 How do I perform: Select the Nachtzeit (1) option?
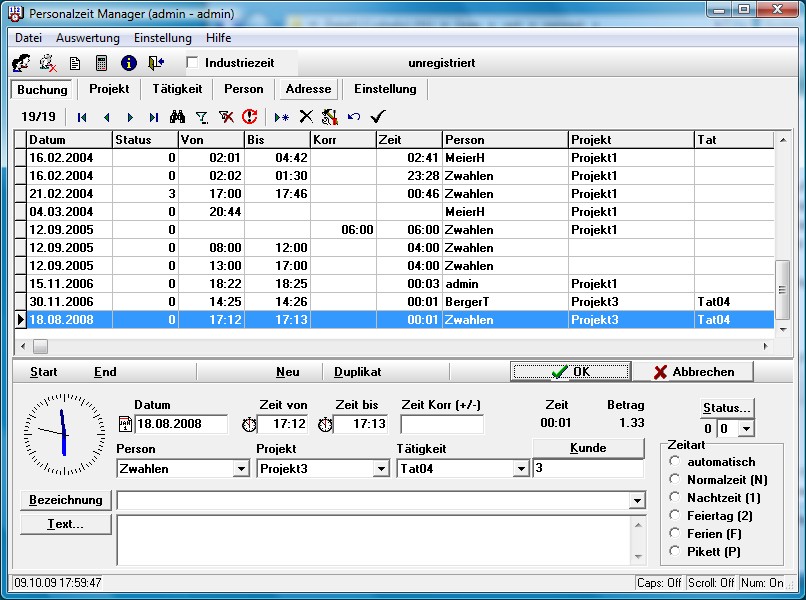coord(674,497)
